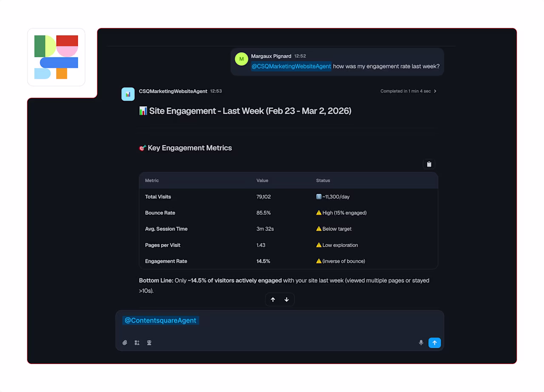Image resolution: width=544 pixels, height=392 pixels.
Task: Click the '85.5%' value cell
Action: tap(263, 213)
